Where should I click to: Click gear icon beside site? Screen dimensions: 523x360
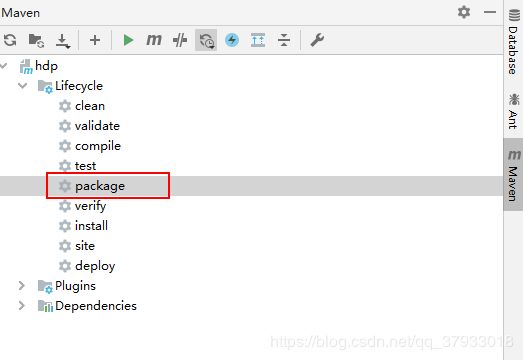point(65,246)
